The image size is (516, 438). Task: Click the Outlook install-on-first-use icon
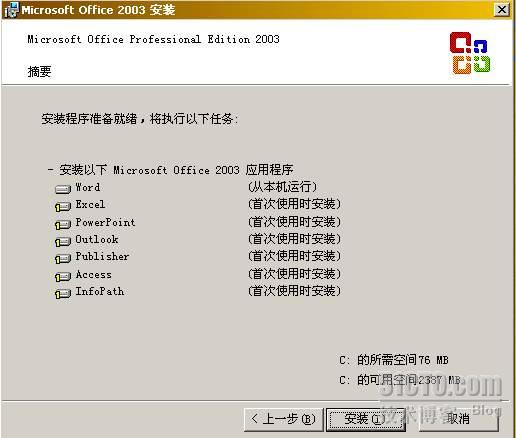(63, 242)
